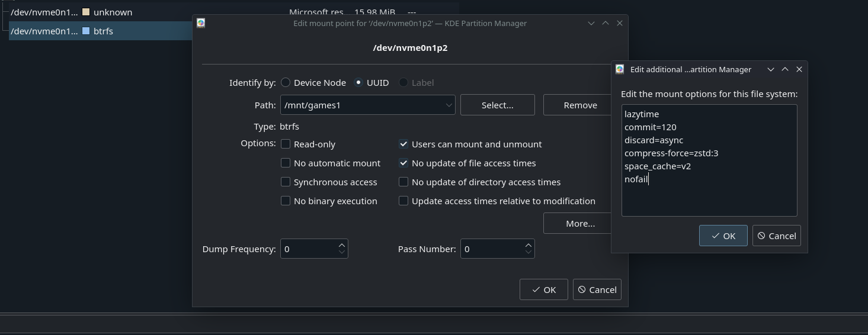
Task: Select the UUID identify option
Action: (358, 82)
